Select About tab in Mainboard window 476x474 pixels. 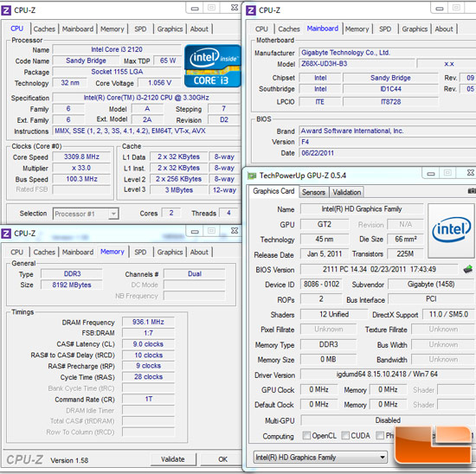coord(444,29)
